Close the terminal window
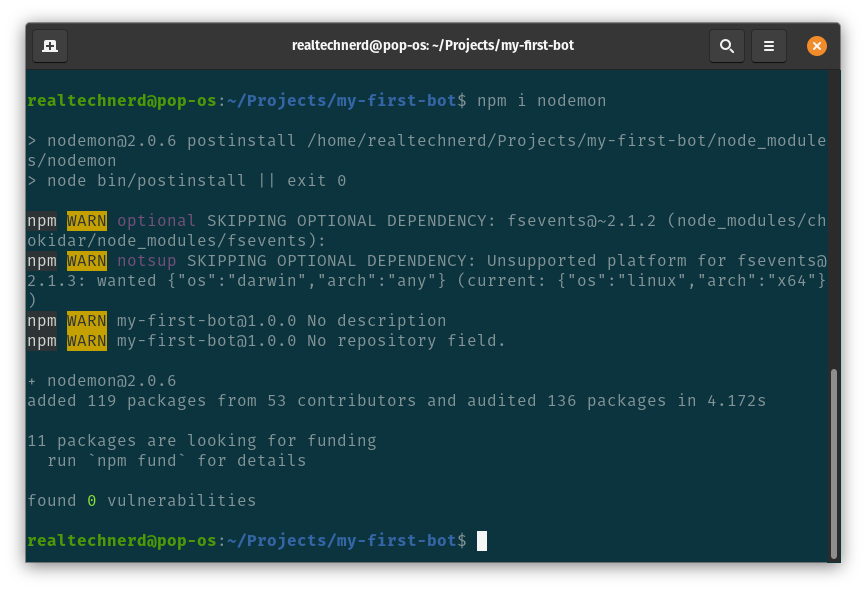Screen dimensions: 866x591 tap(816, 46)
